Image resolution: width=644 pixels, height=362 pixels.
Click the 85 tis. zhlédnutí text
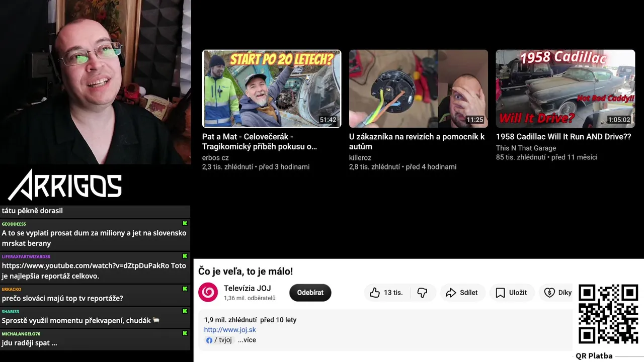(x=521, y=157)
